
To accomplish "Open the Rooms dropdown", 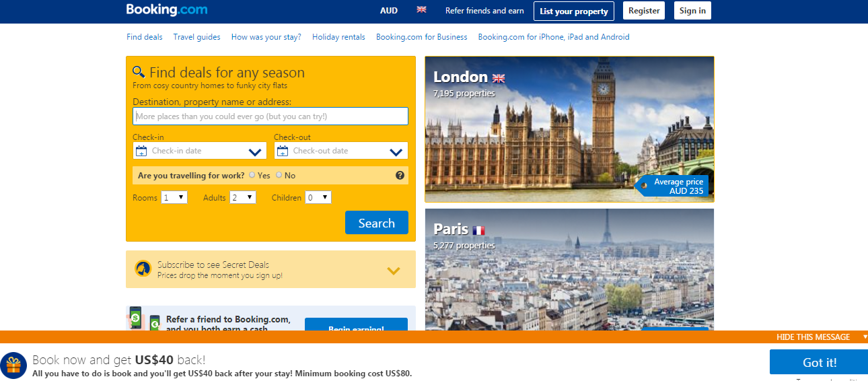I will (174, 197).
